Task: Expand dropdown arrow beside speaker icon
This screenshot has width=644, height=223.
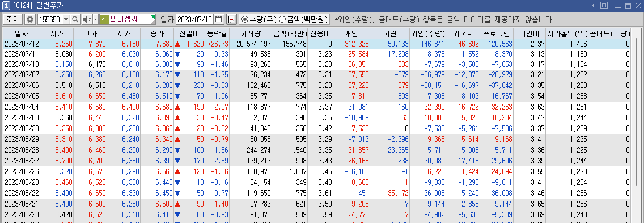Action: coord(96,19)
